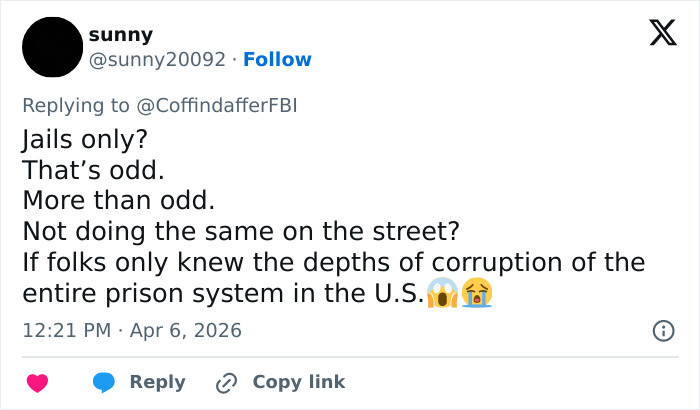Open the info icon beside the timestamp
This screenshot has width=700, height=410.
pos(662,330)
